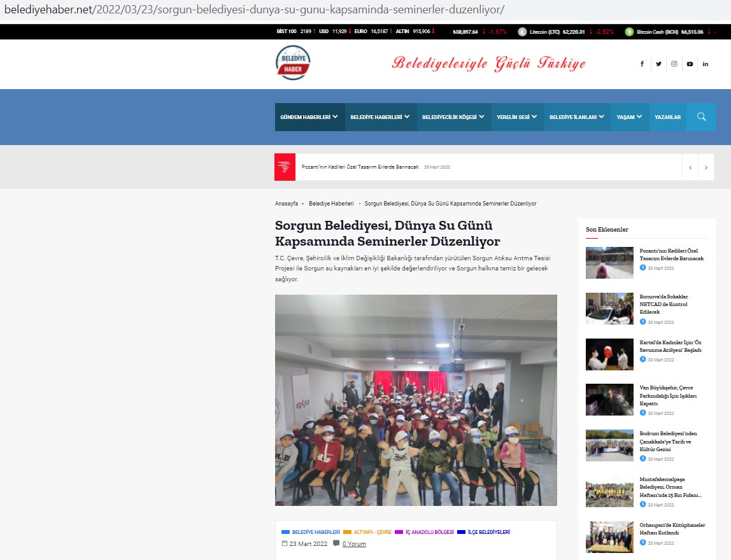
Task: Read 'Orhangazi'de Kütüphaneler Haftası Kutlandı' story
Action: click(672, 529)
